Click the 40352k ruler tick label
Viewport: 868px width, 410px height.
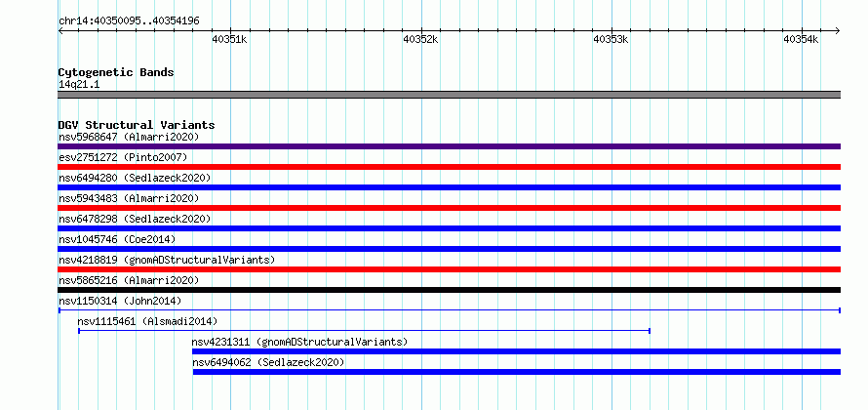point(420,39)
